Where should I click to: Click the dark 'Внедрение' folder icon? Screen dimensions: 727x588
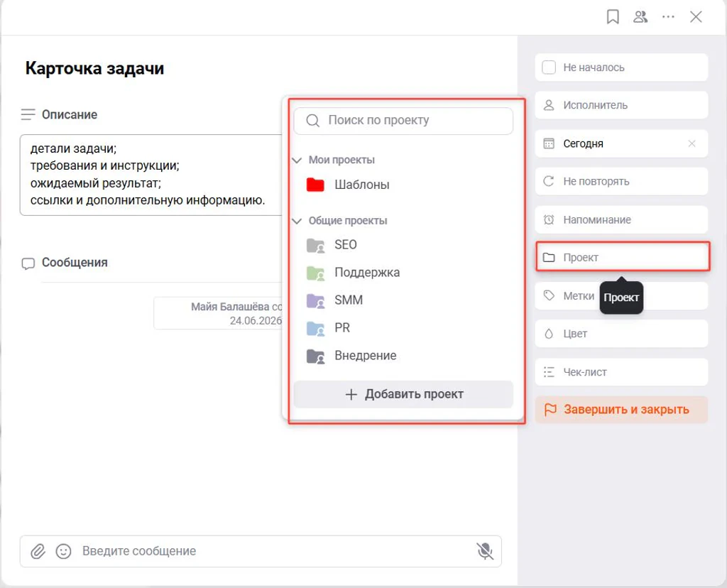tap(315, 356)
